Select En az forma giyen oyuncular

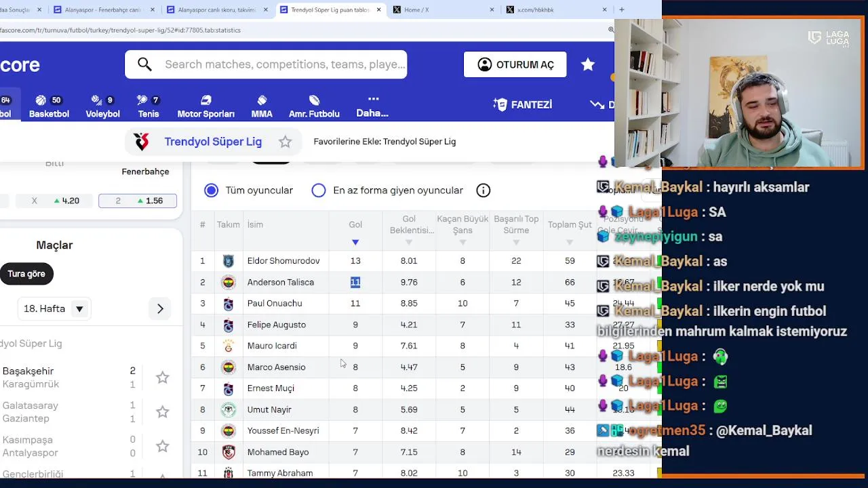(x=319, y=190)
